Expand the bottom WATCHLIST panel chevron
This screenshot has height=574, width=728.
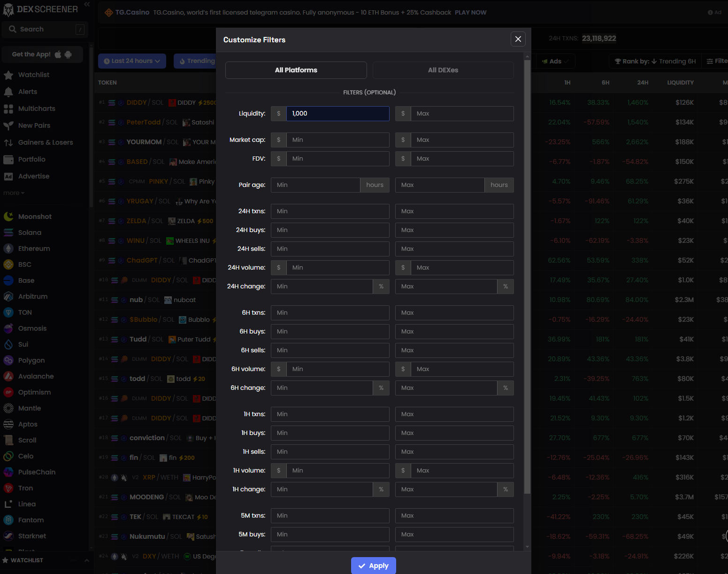coord(86,560)
